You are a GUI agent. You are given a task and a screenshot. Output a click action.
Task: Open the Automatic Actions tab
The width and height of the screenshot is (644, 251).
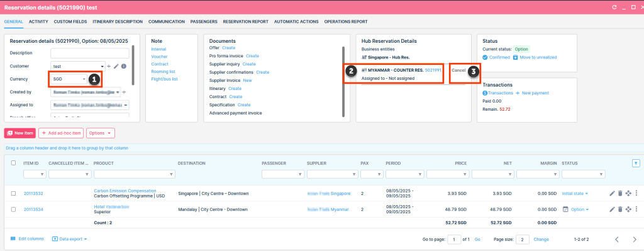pos(296,22)
